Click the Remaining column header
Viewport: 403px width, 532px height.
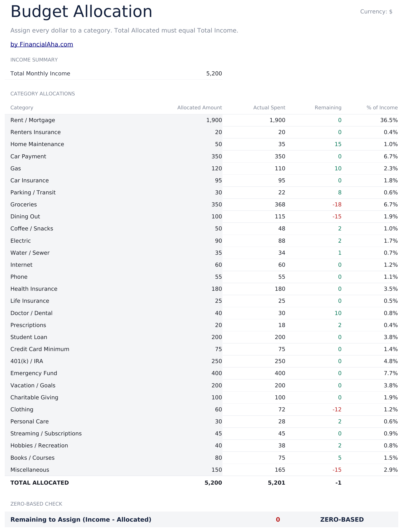point(328,107)
